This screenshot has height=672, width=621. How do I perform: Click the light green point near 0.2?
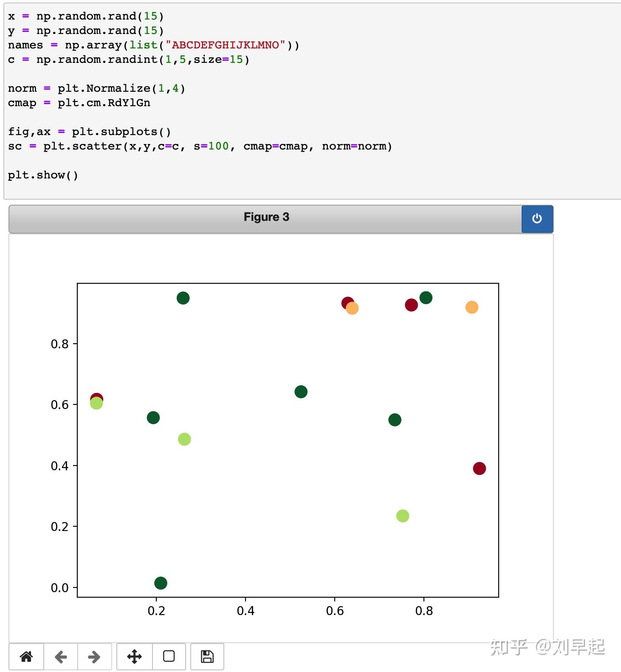point(402,516)
